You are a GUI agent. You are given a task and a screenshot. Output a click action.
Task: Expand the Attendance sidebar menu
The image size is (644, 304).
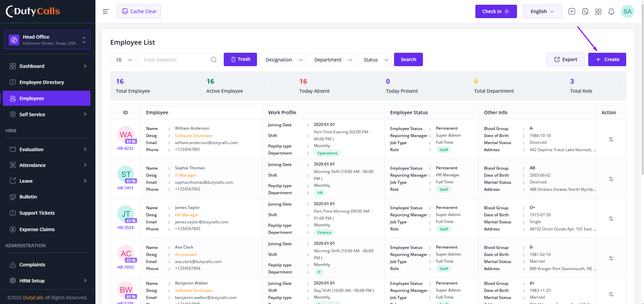[x=46, y=165]
